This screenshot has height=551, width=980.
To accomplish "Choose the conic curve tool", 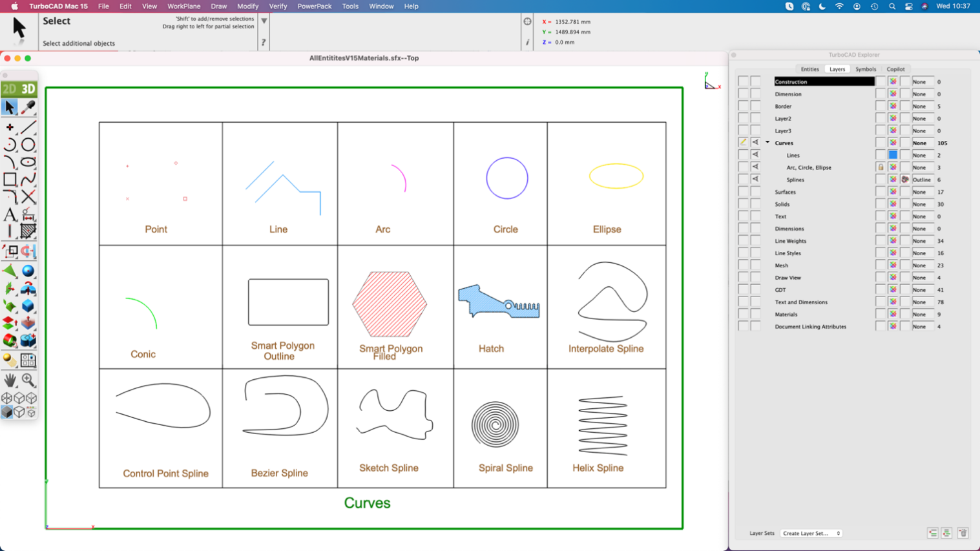I will (10, 162).
